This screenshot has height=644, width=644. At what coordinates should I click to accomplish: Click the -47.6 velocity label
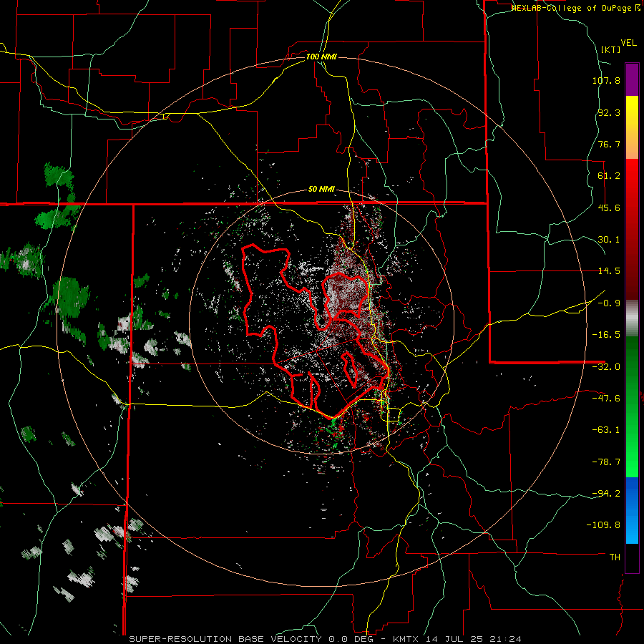click(x=606, y=399)
